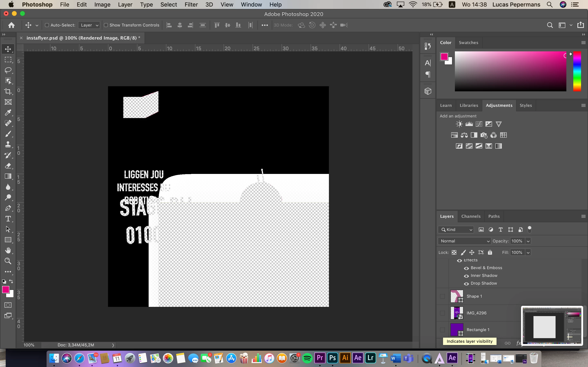Select the Hand tool
The width and height of the screenshot is (588, 367).
click(x=8, y=250)
